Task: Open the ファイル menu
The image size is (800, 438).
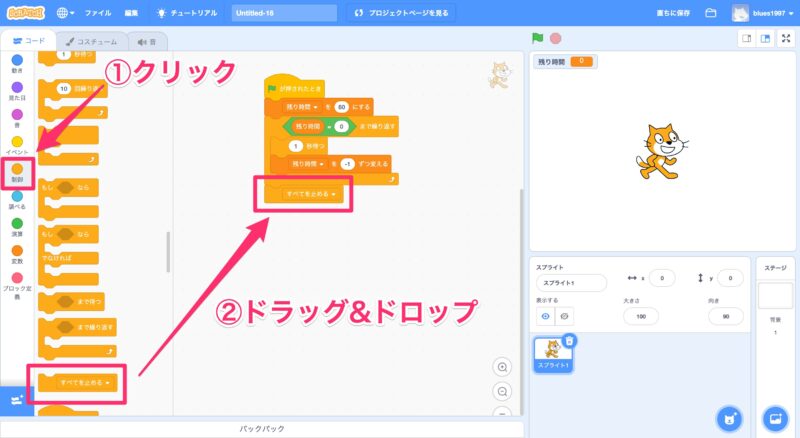Action: pyautogui.click(x=98, y=13)
